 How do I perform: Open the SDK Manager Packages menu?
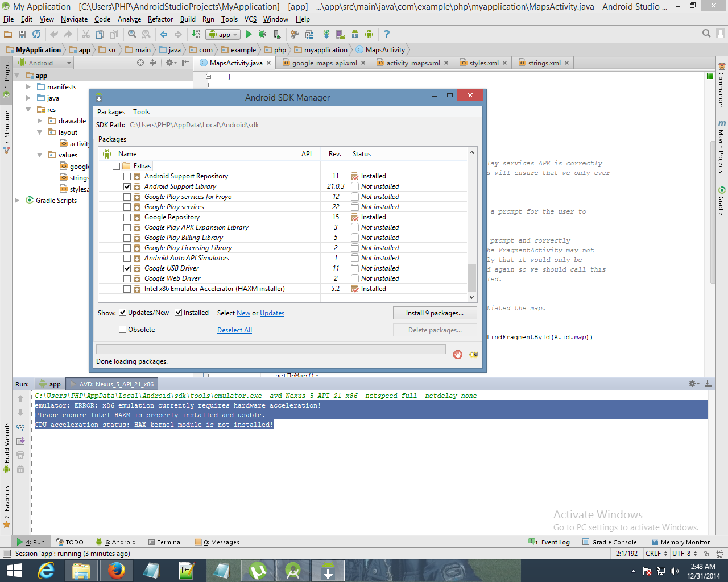pyautogui.click(x=111, y=112)
